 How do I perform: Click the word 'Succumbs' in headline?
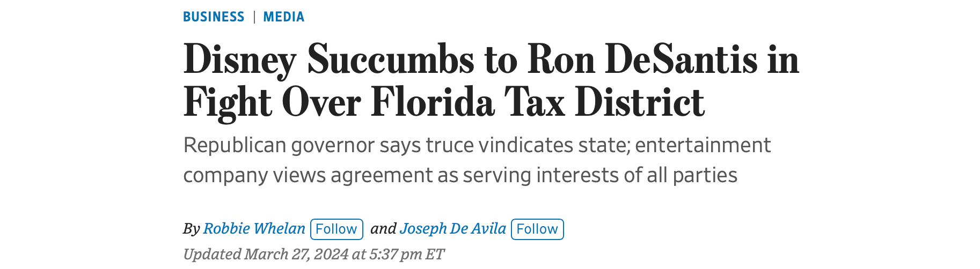pos(390,59)
